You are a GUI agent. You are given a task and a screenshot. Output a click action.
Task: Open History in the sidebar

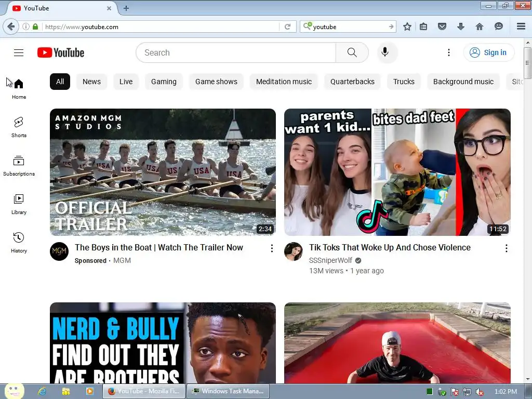coord(19,243)
